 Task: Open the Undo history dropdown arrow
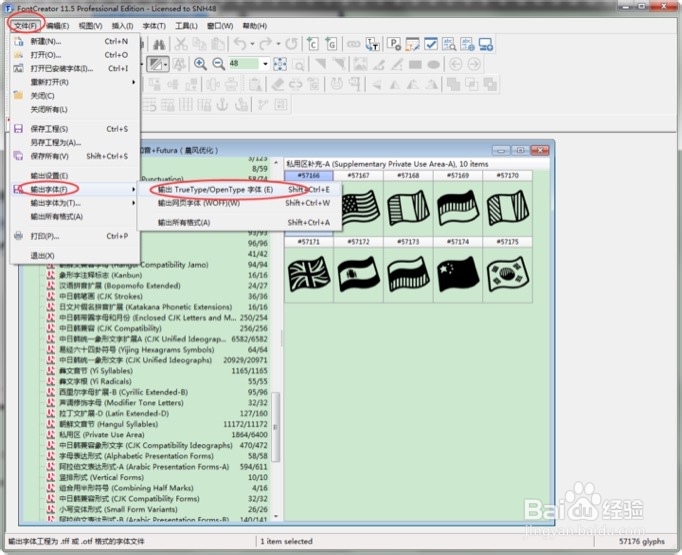click(252, 44)
